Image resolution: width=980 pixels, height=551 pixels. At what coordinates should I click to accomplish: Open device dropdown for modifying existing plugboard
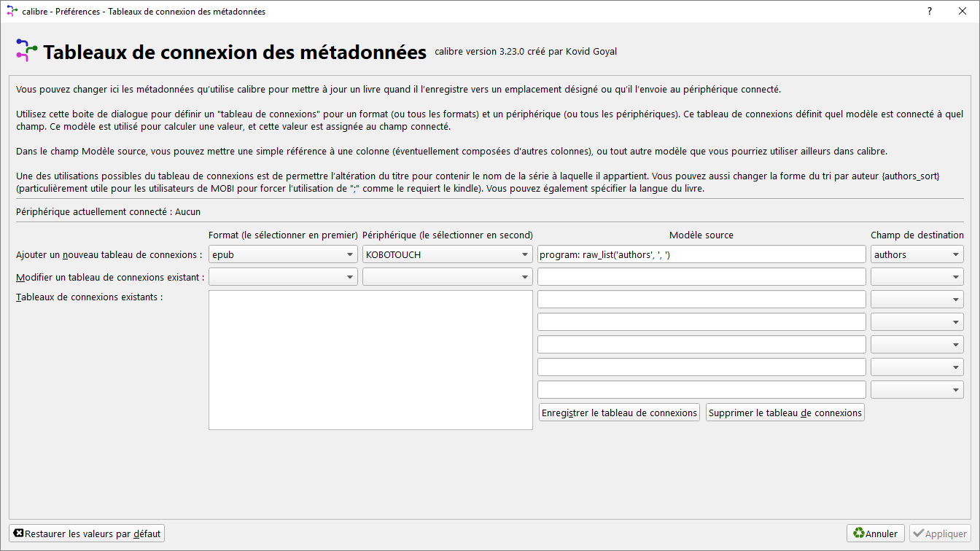pos(447,277)
